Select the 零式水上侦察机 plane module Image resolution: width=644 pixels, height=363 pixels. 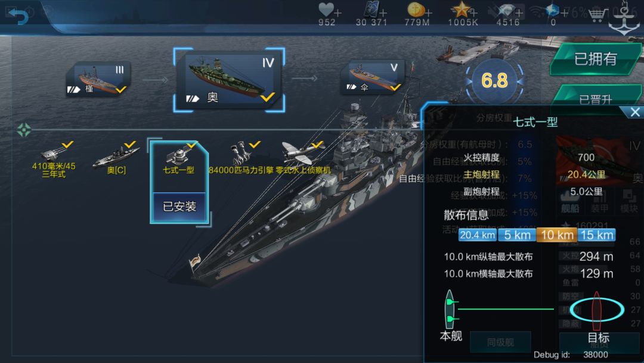pyautogui.click(x=303, y=158)
